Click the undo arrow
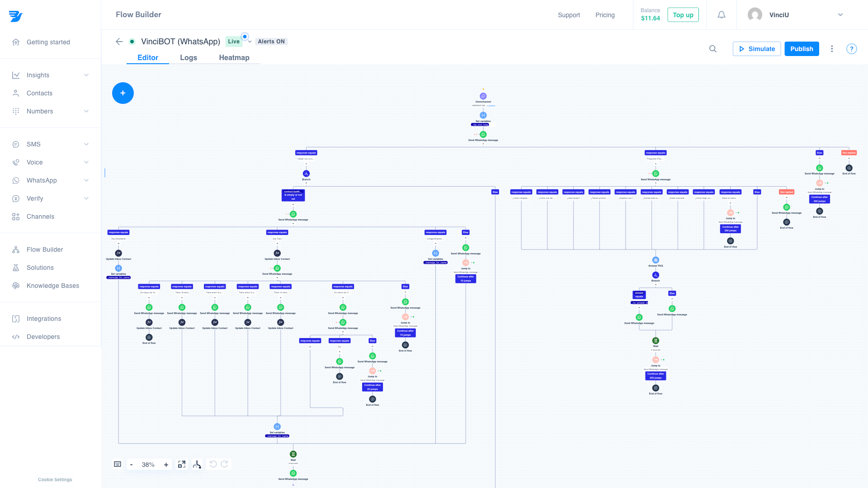 click(x=213, y=464)
